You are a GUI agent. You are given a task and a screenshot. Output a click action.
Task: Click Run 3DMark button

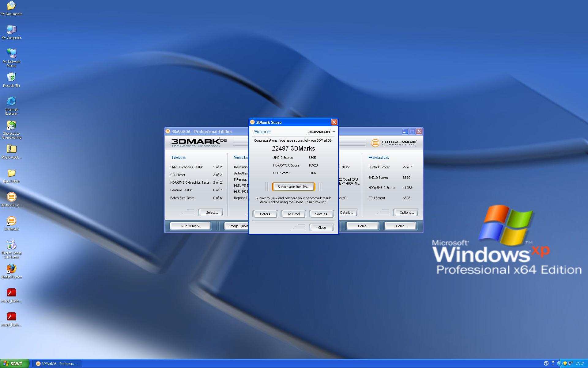coord(190,226)
